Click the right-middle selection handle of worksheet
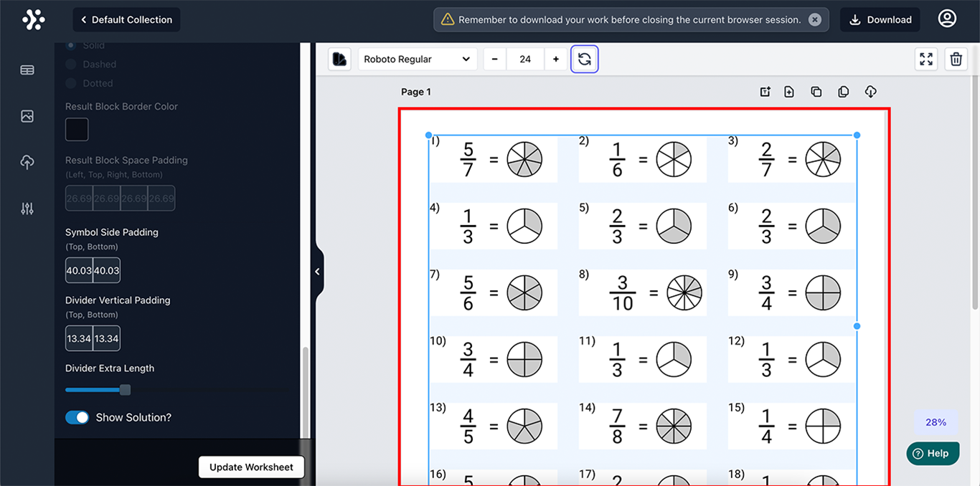Image resolution: width=980 pixels, height=486 pixels. [857, 326]
